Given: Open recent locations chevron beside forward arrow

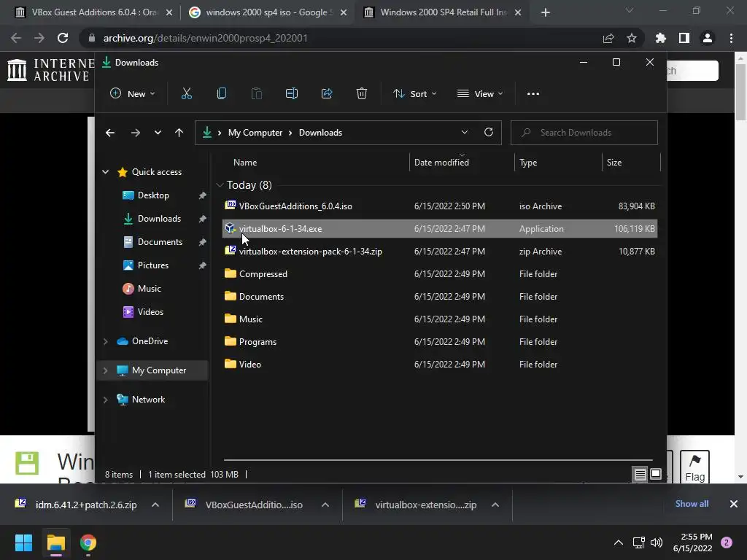Looking at the screenshot, I should pos(158,133).
